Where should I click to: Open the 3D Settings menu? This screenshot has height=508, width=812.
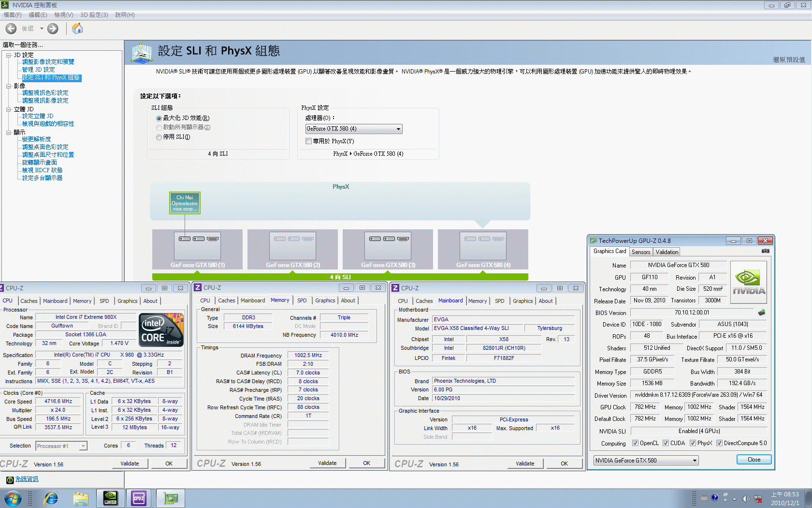94,15
